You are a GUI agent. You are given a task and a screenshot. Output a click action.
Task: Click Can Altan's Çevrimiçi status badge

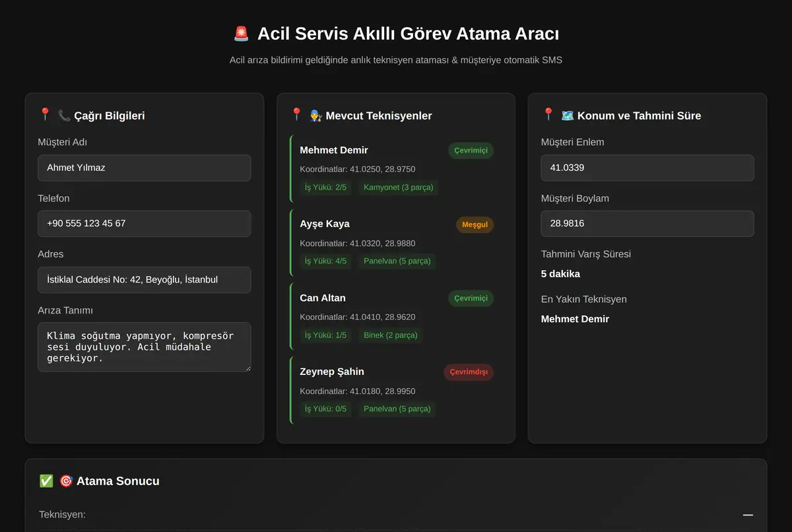[471, 298]
